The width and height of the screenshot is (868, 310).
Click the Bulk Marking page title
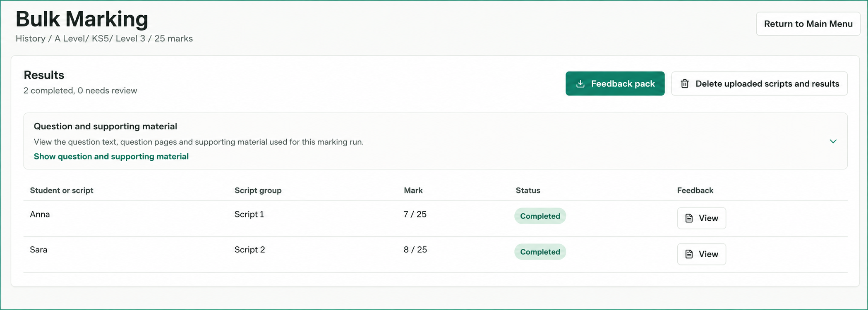click(82, 19)
